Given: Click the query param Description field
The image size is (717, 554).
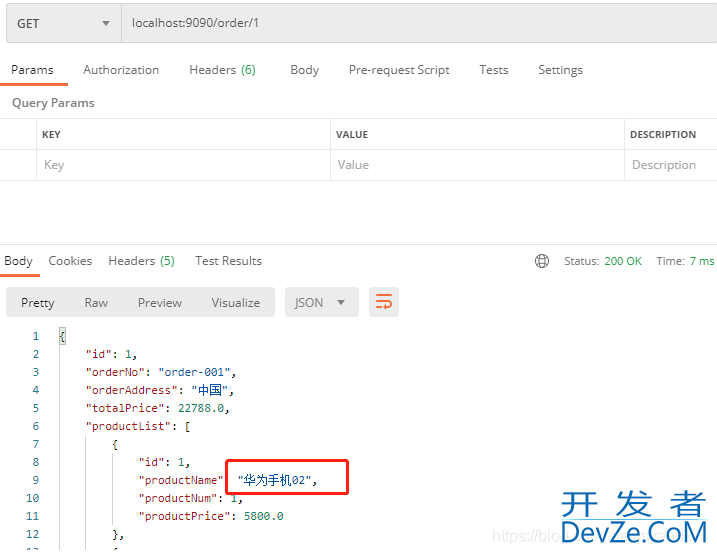Looking at the screenshot, I should (671, 165).
